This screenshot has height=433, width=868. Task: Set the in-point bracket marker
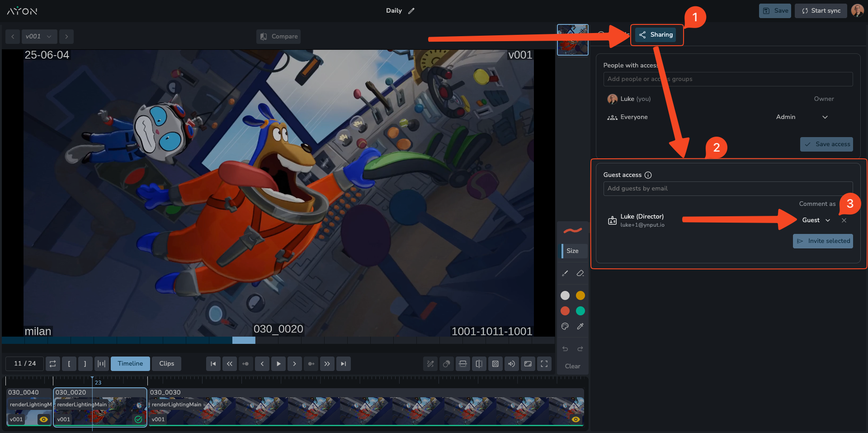[69, 364]
